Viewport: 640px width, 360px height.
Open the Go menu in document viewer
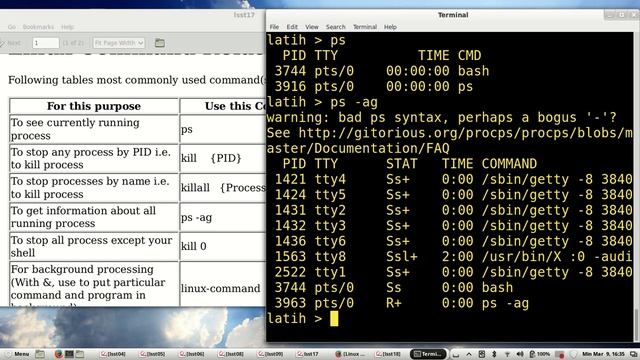tap(12, 27)
